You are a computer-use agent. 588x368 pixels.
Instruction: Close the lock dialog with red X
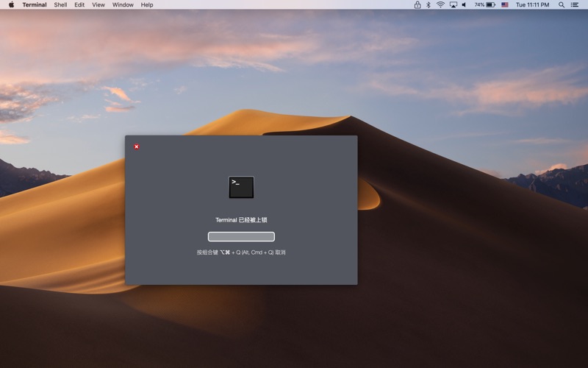point(137,146)
